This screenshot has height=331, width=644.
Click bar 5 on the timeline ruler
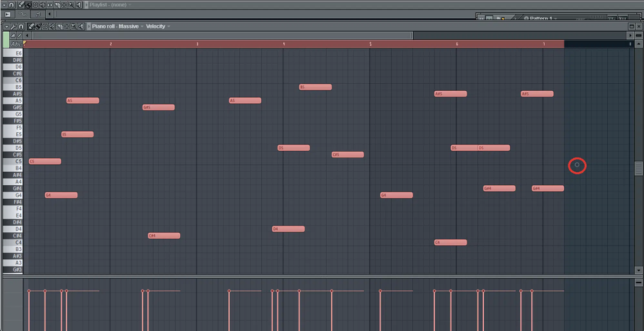point(370,44)
